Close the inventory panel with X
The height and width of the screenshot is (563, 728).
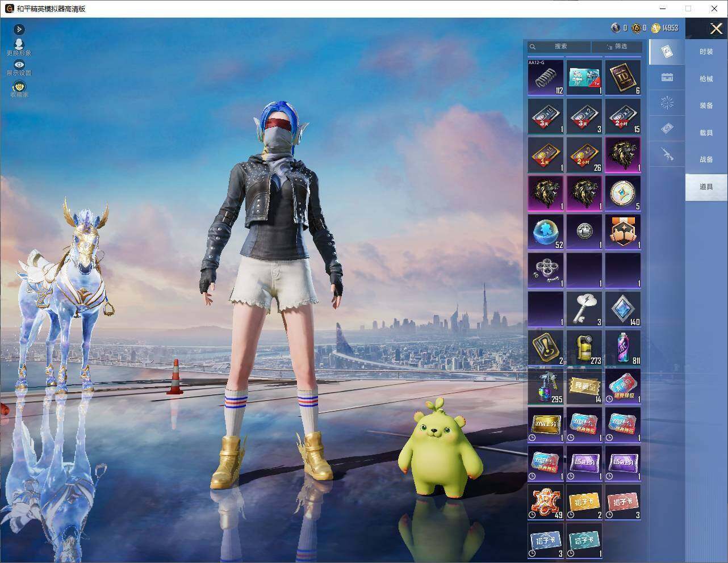tap(716, 28)
